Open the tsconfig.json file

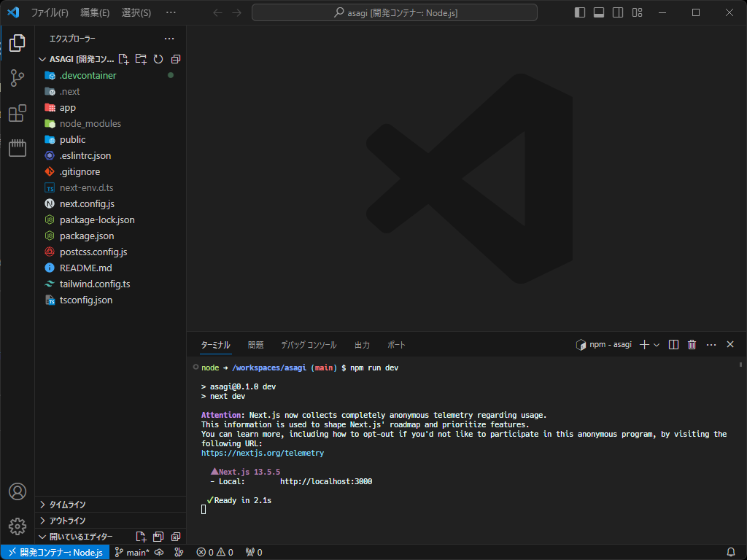[x=111, y=300]
